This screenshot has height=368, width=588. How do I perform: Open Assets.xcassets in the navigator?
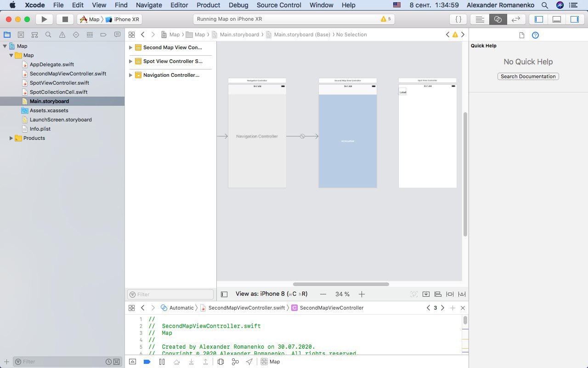49,110
